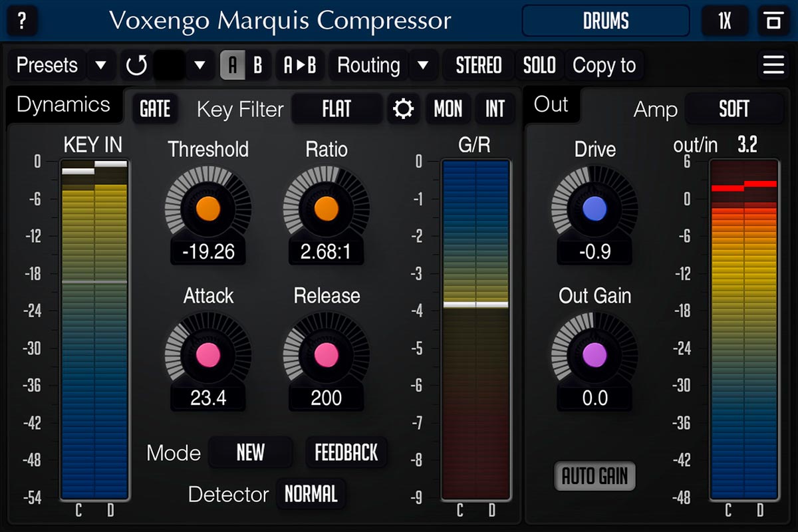The height and width of the screenshot is (532, 798).
Task: Expand the Presets dropdown arrow
Action: tap(101, 66)
